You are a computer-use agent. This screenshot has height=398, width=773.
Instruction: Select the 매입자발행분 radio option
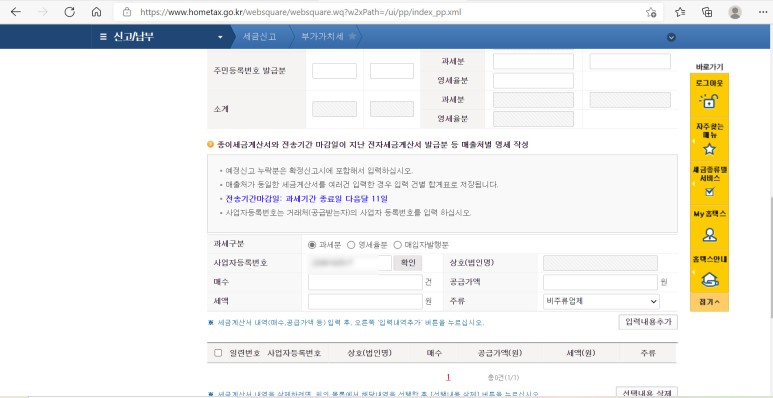point(397,245)
